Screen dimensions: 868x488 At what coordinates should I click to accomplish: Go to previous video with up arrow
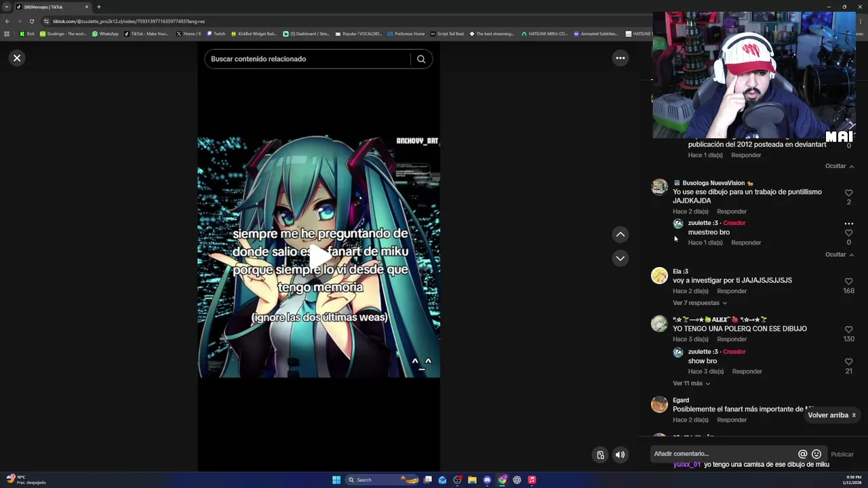pos(620,235)
